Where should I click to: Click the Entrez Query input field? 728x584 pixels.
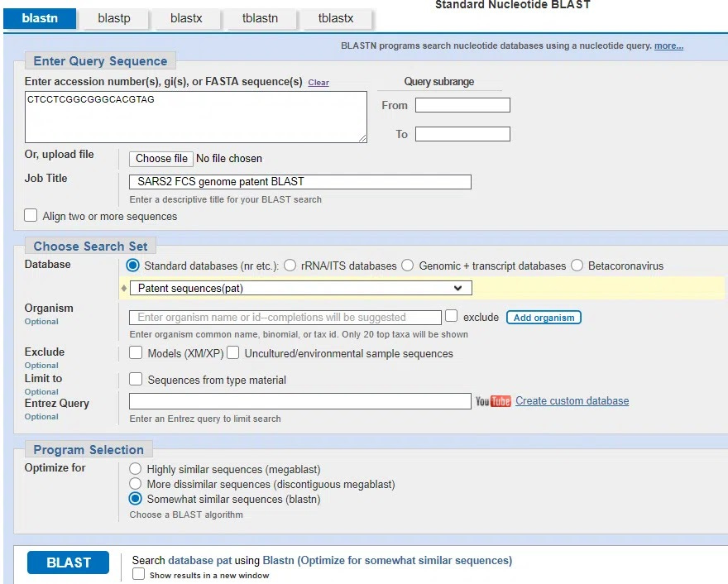[300, 401]
